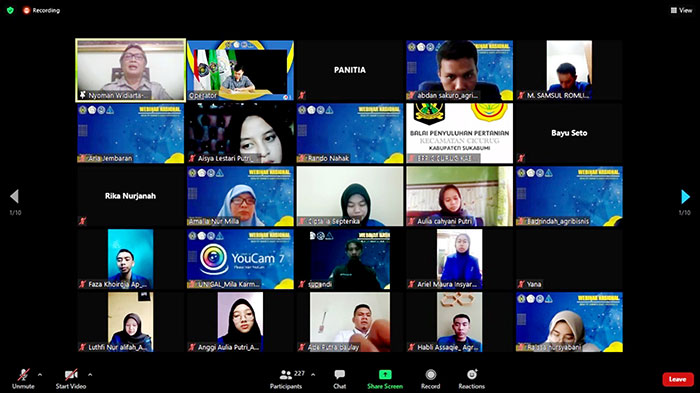This screenshot has height=393, width=700.
Task: Go to next gallery page arrow
Action: point(685,196)
